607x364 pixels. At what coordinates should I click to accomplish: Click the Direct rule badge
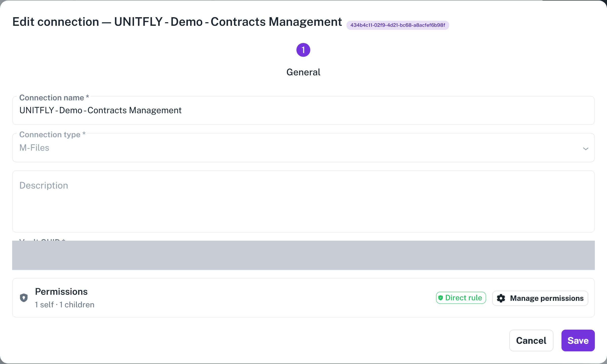[461, 298]
